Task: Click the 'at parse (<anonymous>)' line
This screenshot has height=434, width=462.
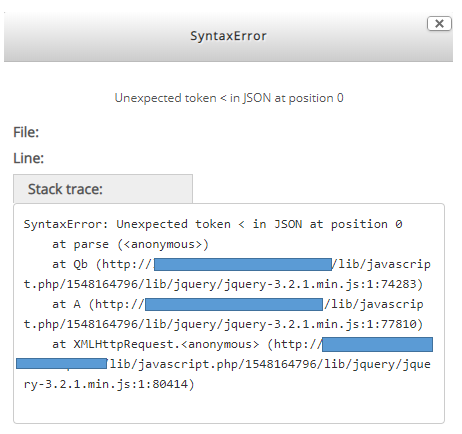Action: pyautogui.click(x=130, y=244)
